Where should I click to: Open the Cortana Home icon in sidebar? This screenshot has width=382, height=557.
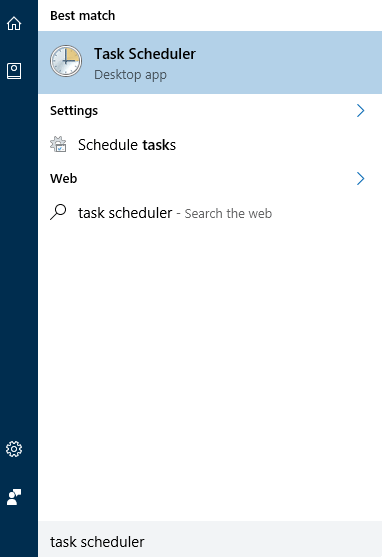pyautogui.click(x=14, y=23)
